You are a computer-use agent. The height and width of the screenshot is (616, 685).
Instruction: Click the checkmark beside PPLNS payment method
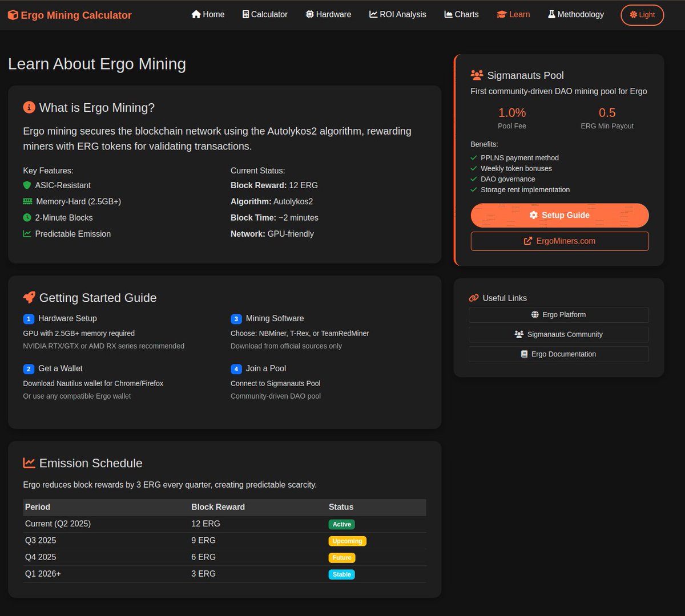pos(474,158)
